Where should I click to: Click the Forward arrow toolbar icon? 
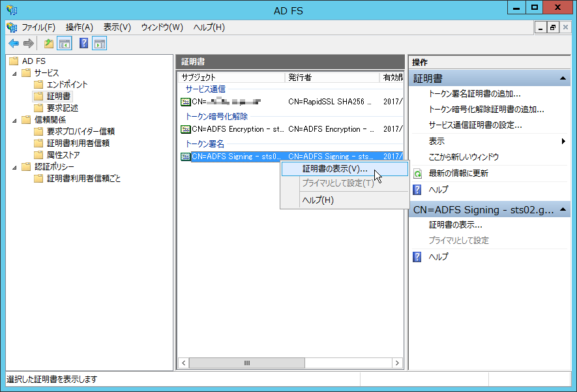click(28, 44)
